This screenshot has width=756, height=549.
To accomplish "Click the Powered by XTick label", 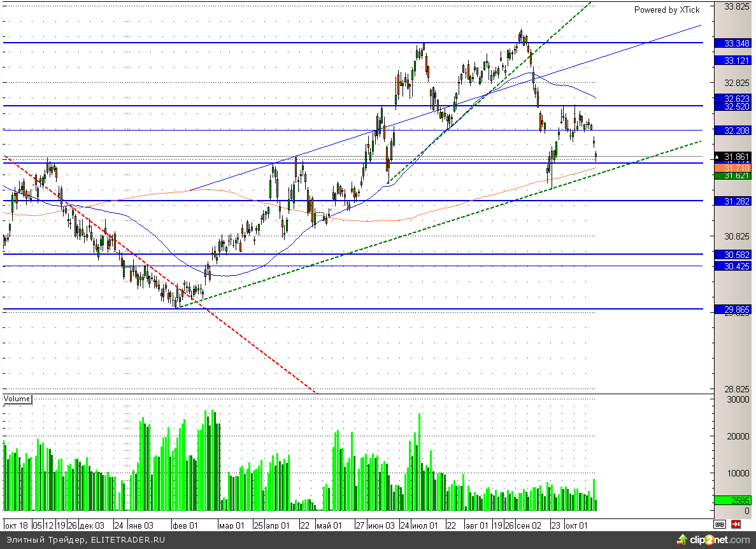I will (666, 10).
